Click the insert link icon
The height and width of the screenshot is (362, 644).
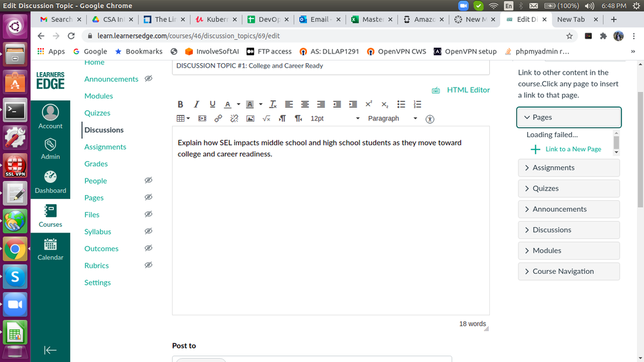pyautogui.click(x=218, y=119)
